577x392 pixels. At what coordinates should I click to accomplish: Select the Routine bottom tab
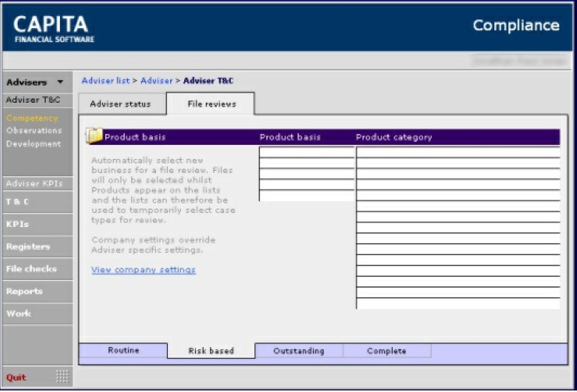(123, 351)
